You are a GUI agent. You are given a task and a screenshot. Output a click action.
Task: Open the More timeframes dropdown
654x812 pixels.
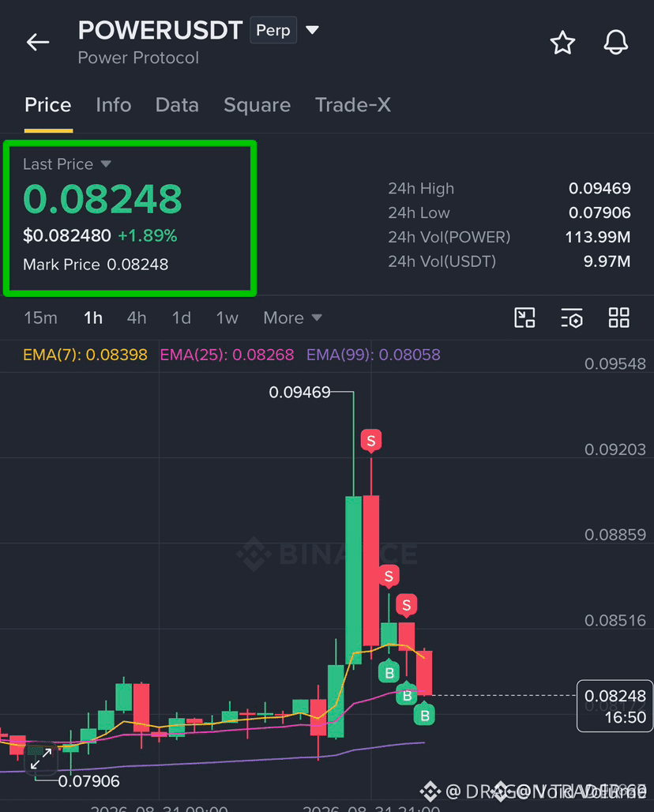(x=292, y=318)
